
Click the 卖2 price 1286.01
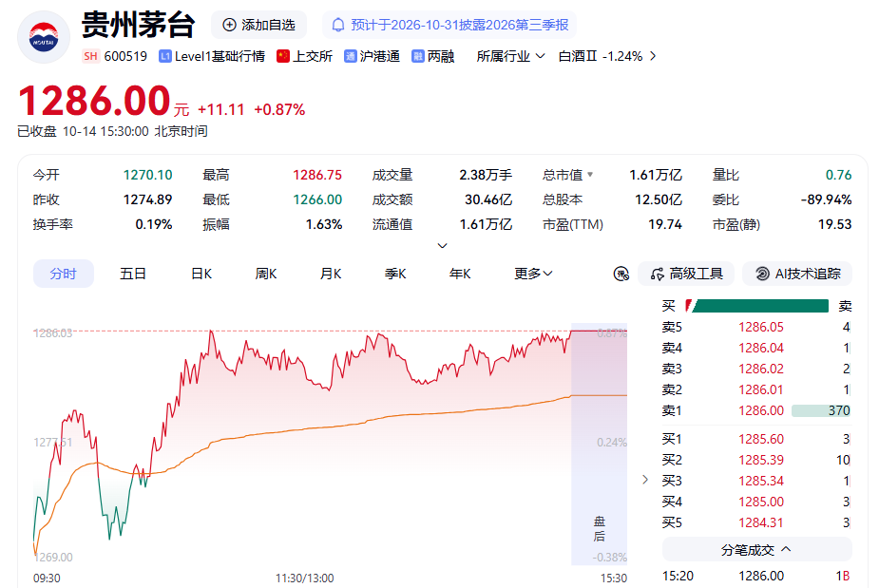pos(761,389)
